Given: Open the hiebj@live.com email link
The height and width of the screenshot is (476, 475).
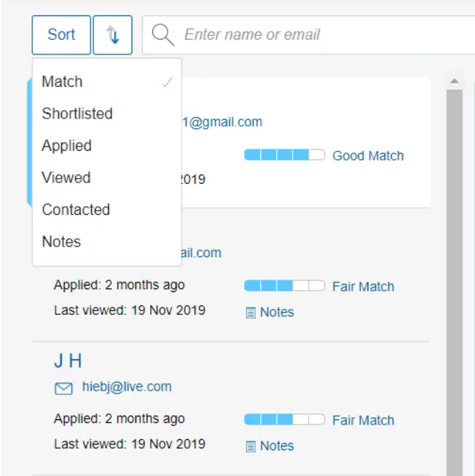Looking at the screenshot, I should pos(127,387).
